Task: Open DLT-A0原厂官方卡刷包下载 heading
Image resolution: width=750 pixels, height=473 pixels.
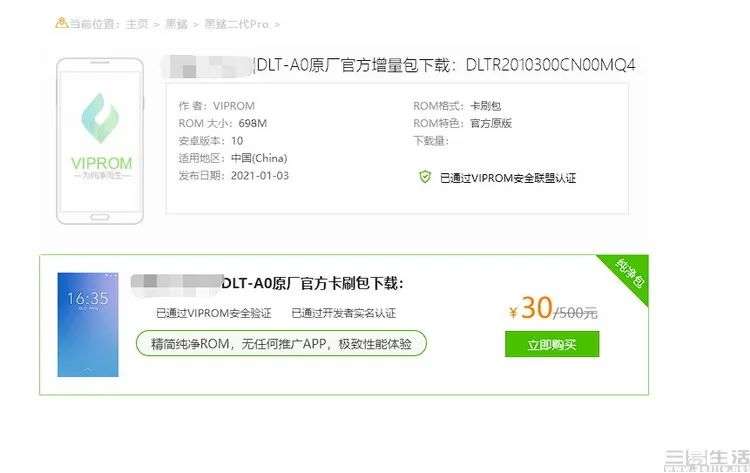Action: (312, 283)
